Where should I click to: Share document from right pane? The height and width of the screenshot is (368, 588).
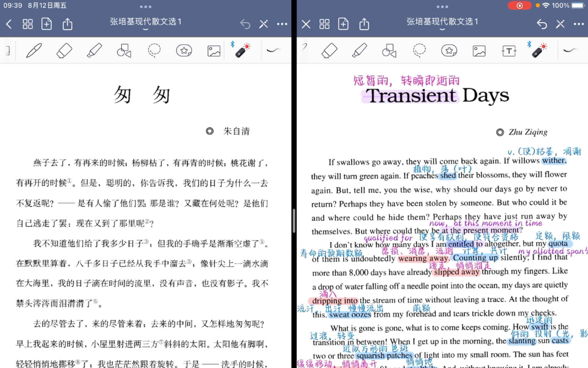pyautogui.click(x=364, y=24)
